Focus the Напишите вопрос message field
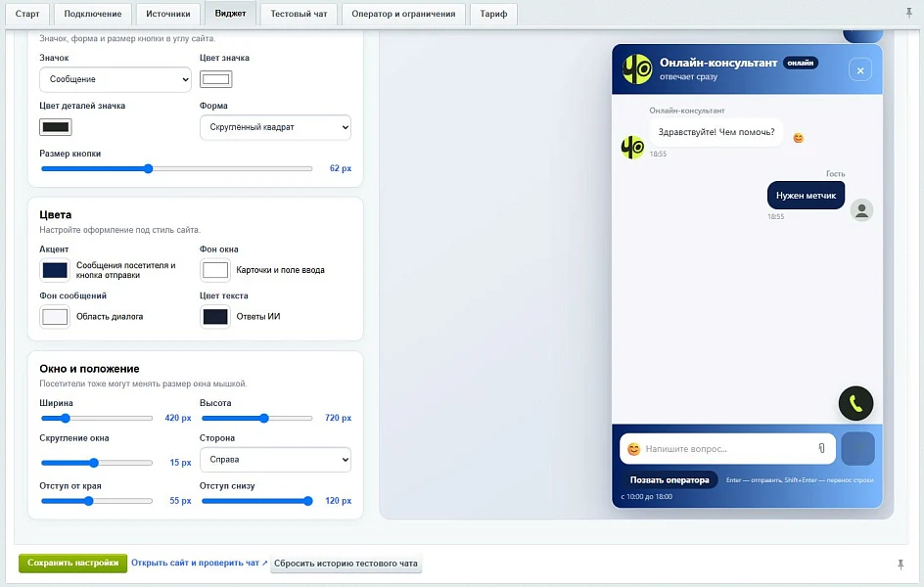The width and height of the screenshot is (924, 587). (728, 449)
